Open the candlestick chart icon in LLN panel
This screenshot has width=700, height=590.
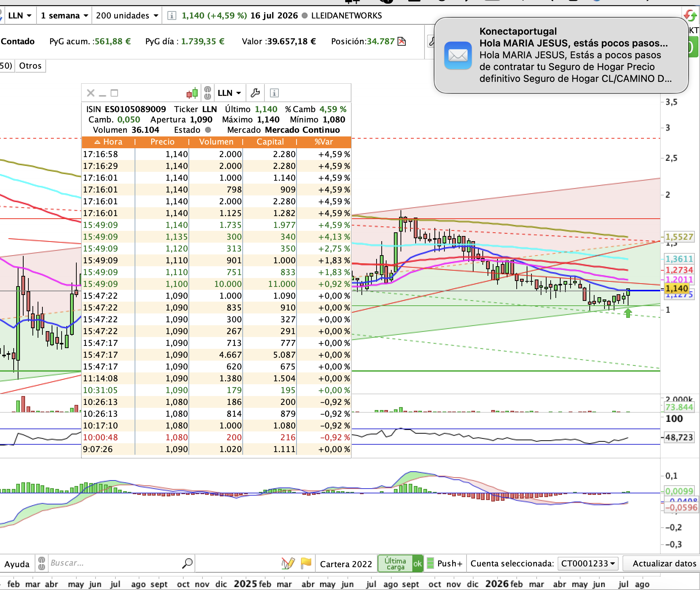(x=192, y=93)
